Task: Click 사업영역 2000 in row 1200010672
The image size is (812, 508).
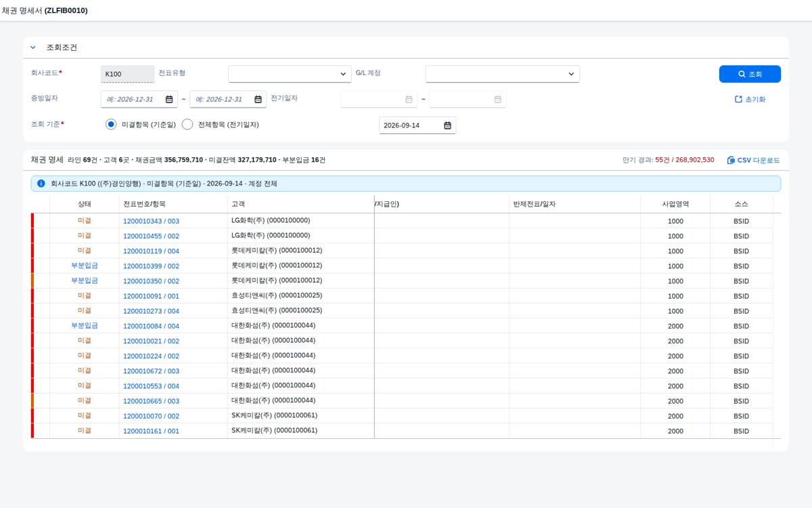Action: [x=675, y=371]
